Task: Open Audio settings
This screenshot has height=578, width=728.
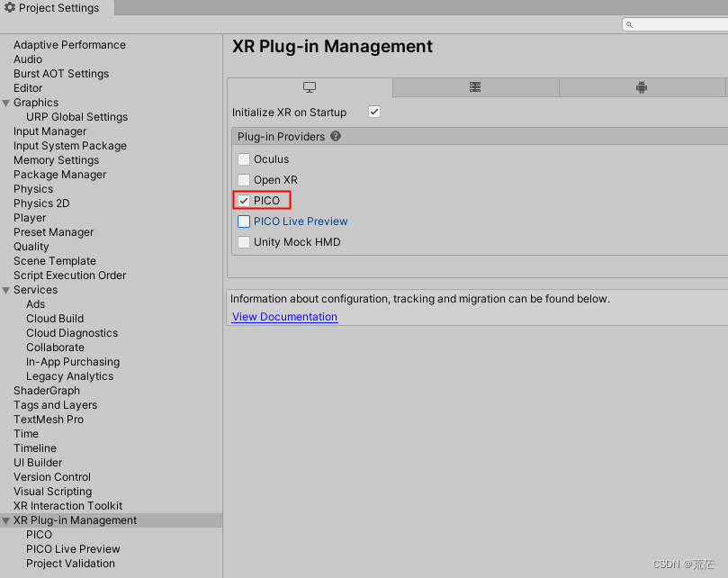Action: pos(28,59)
